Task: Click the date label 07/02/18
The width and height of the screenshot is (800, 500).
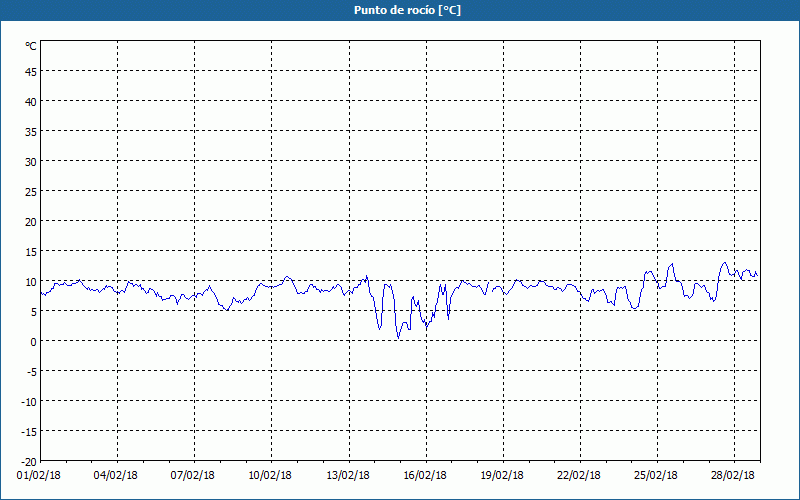Action: tap(193, 476)
